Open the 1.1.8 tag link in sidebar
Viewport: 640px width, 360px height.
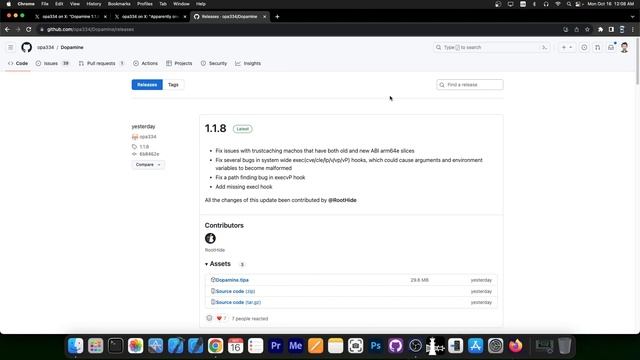click(144, 147)
